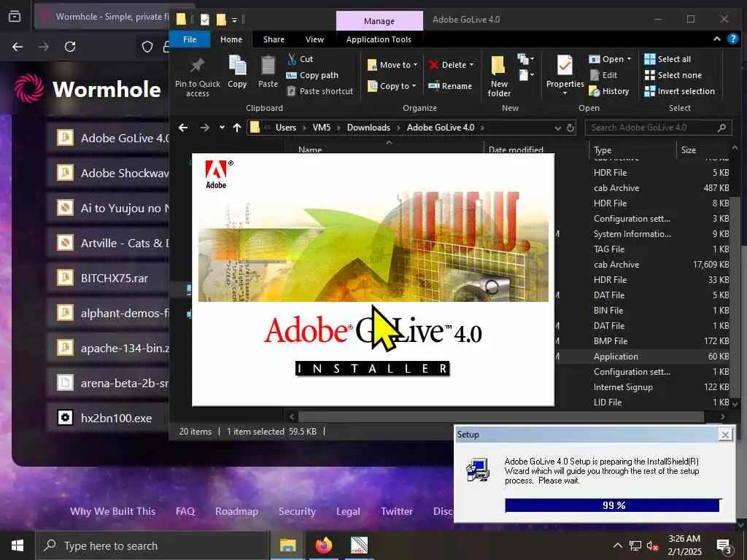
Task: Click the taskbar Type here to search box
Action: coord(152,545)
